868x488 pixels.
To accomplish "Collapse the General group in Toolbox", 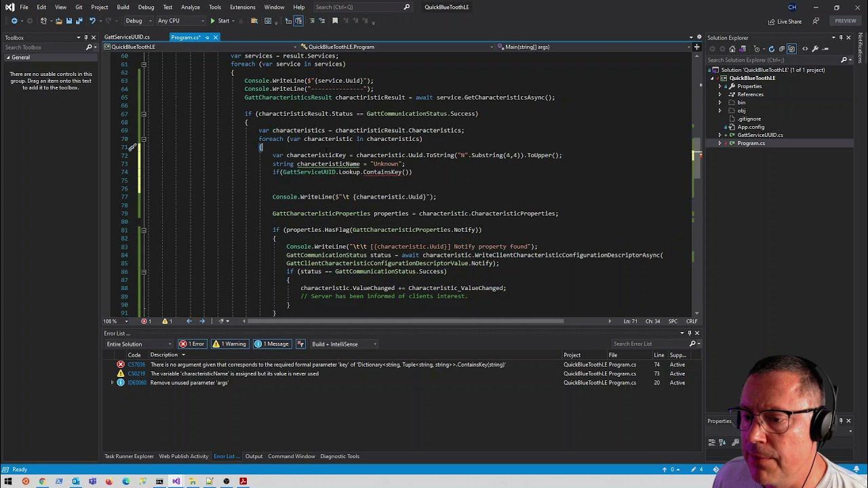I will (x=7, y=58).
